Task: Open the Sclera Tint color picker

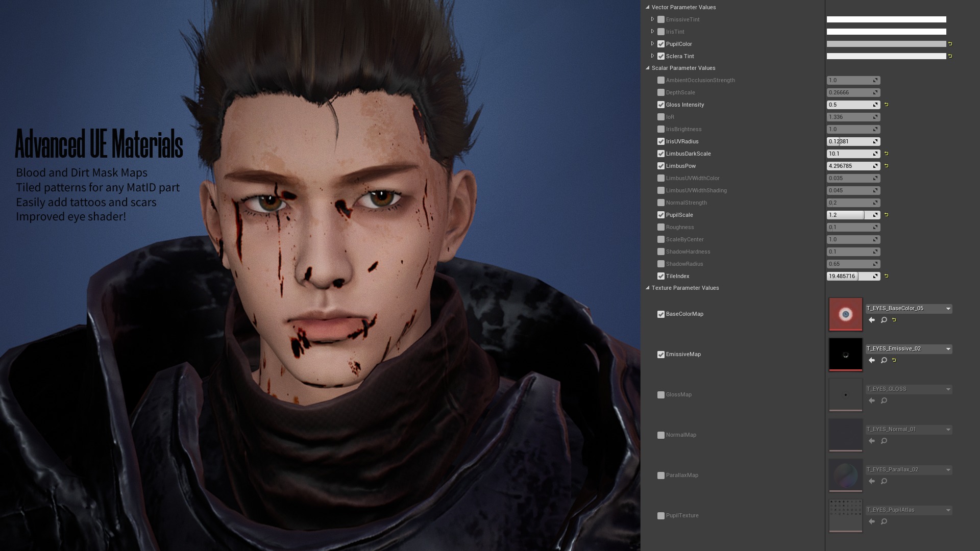Action: [887, 56]
